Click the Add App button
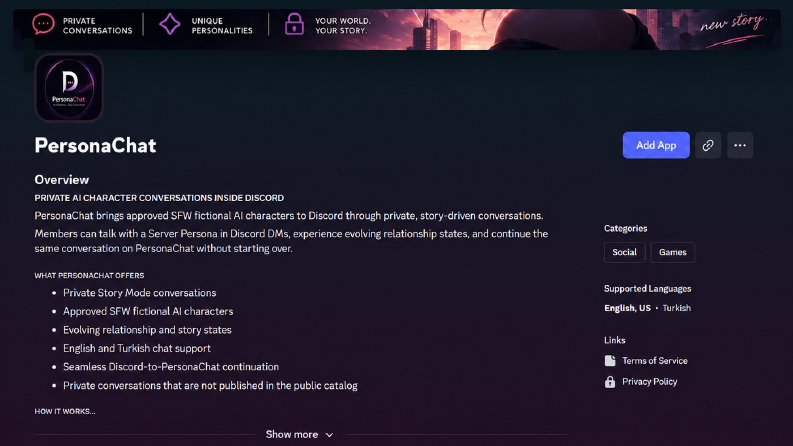 [656, 145]
